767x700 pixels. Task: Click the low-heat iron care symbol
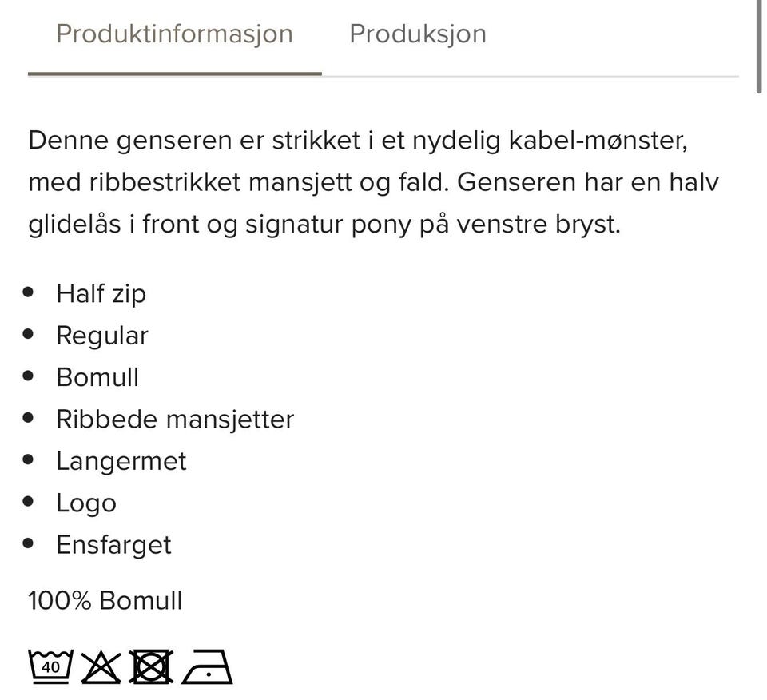point(206,666)
